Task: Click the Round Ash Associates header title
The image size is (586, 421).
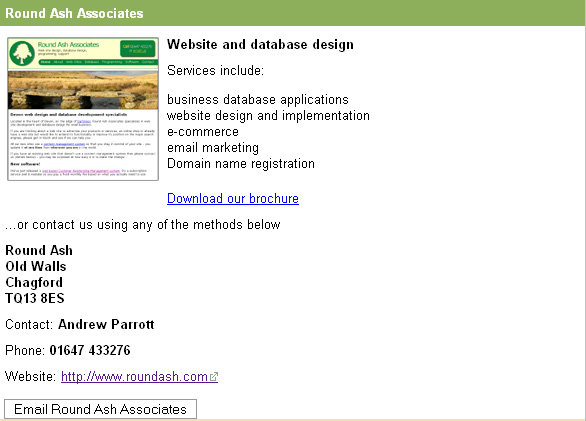Action: (74, 13)
